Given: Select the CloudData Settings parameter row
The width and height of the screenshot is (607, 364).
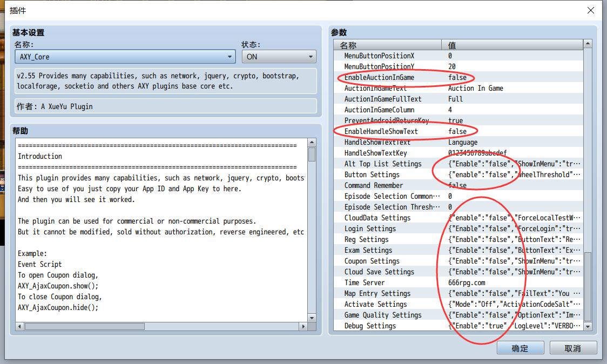Looking at the screenshot, I should pyautogui.click(x=458, y=218).
